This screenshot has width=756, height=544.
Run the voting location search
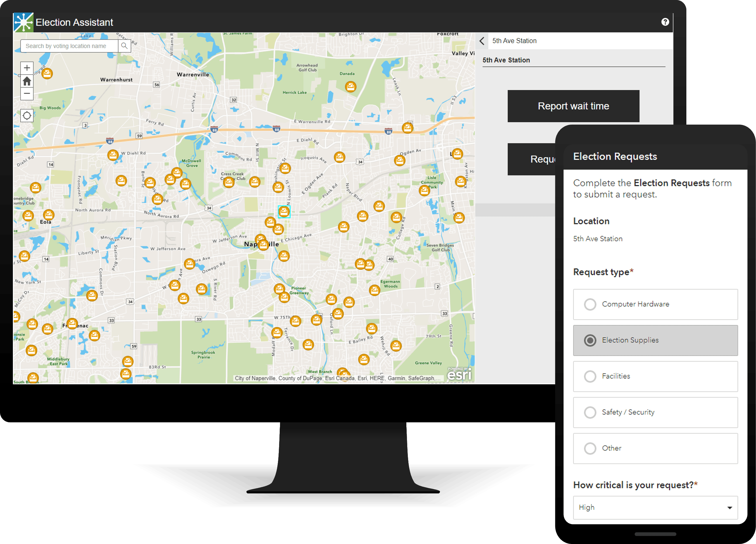[x=125, y=46]
